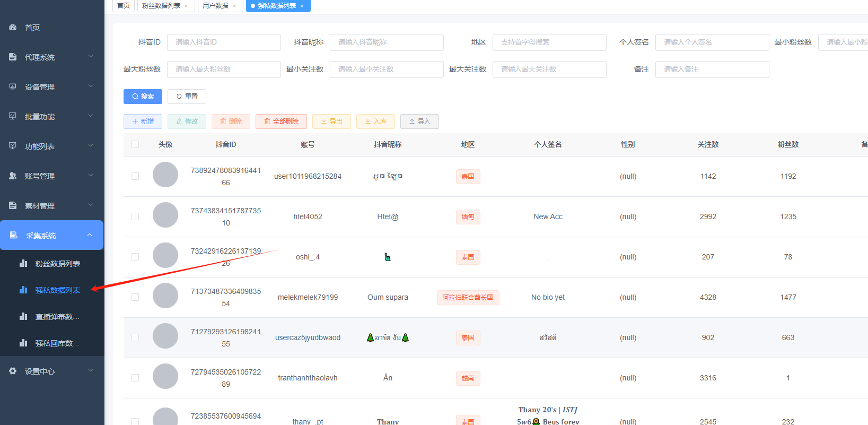The image size is (868, 425).
Task: Click the 阿拉伯联合酋长国 region tag
Action: pyautogui.click(x=468, y=298)
